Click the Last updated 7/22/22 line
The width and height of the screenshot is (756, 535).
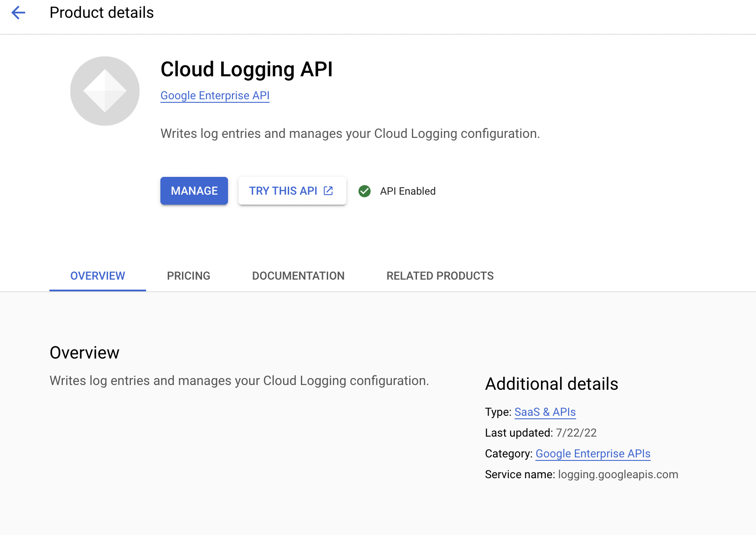541,433
